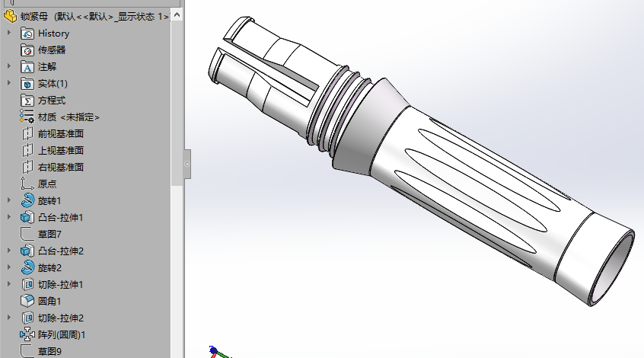644x358 pixels.
Task: Select the 锁紧母 (默认) root label
Action: point(95,17)
